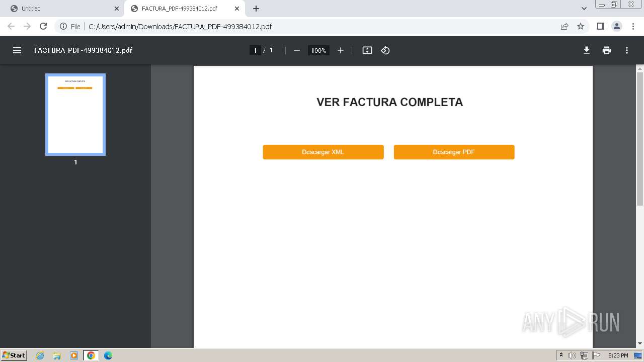Reload the current page
644x362 pixels.
point(43,26)
